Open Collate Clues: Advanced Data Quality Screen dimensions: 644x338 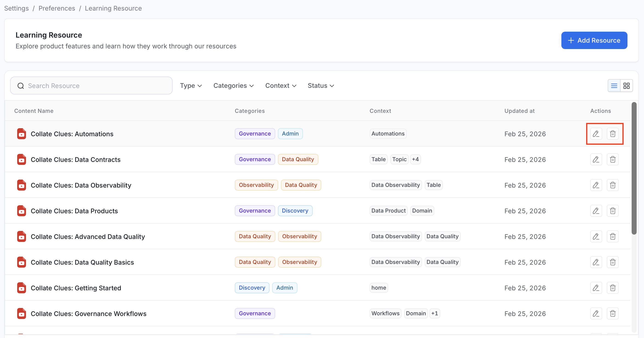[x=88, y=237]
